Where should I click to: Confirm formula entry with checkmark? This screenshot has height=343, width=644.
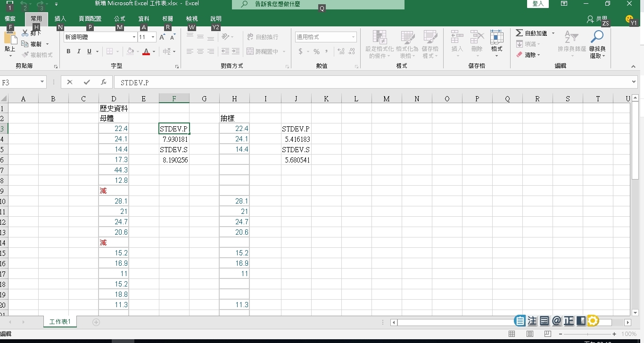pyautogui.click(x=87, y=82)
